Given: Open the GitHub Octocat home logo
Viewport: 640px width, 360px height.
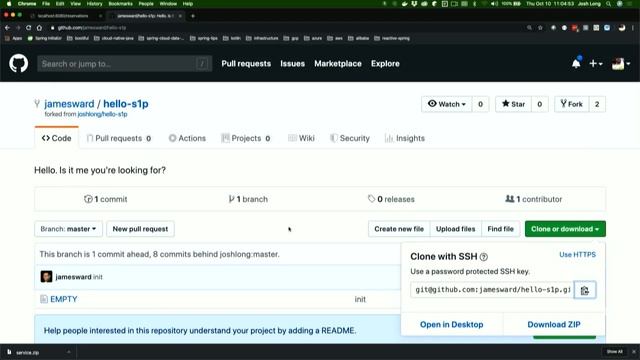Looking at the screenshot, I should click(x=18, y=64).
